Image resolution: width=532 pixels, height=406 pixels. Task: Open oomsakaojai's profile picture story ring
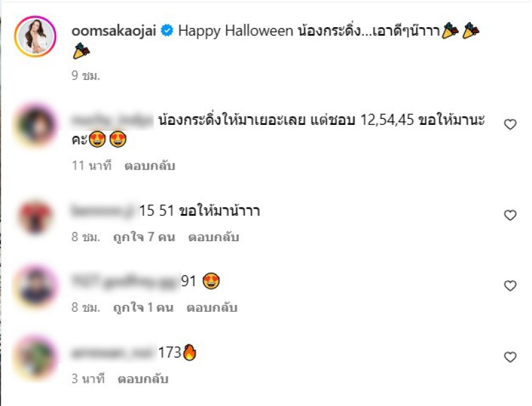[x=35, y=37]
